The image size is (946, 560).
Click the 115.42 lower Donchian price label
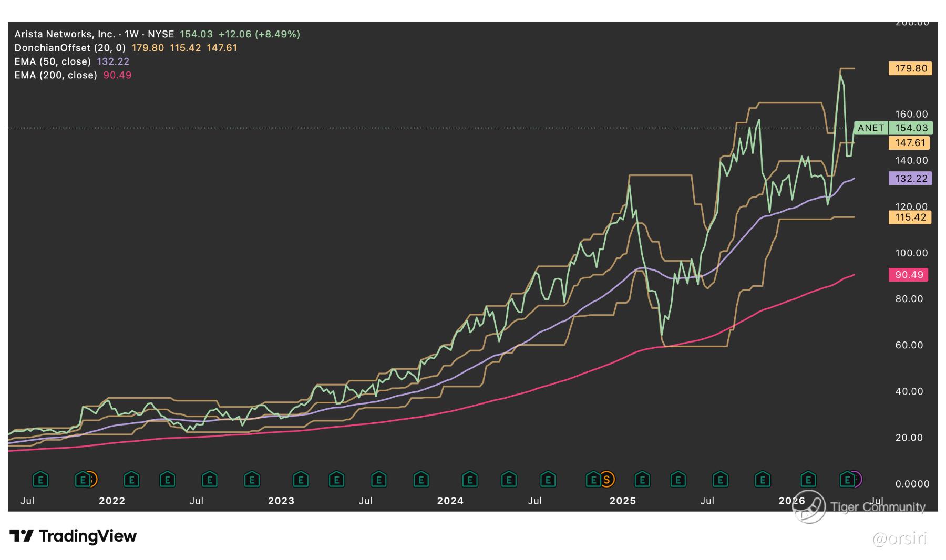pos(910,217)
